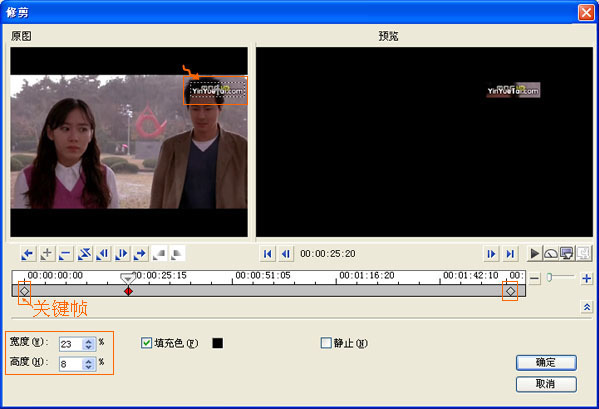Click the timeline zoom slider handle
The image size is (599, 409).
[x=549, y=278]
